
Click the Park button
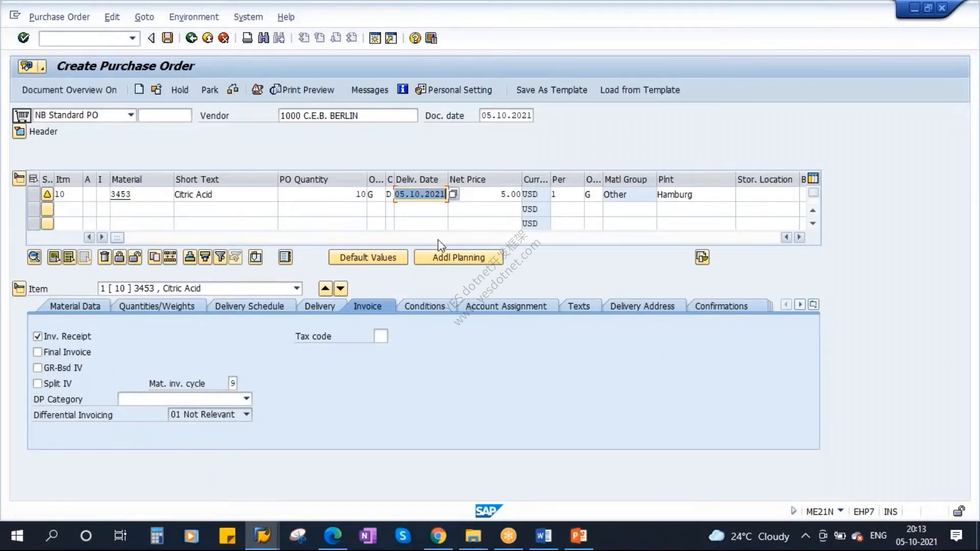[x=209, y=90]
